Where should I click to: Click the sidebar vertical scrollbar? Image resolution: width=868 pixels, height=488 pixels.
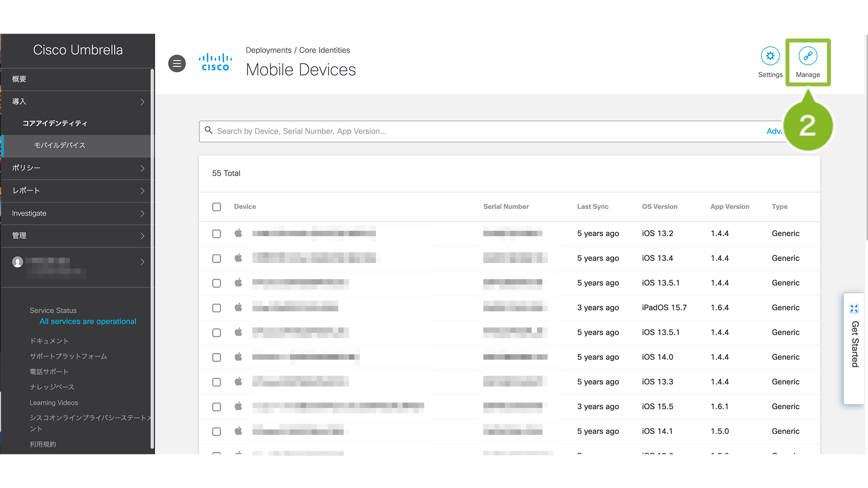(x=152, y=259)
